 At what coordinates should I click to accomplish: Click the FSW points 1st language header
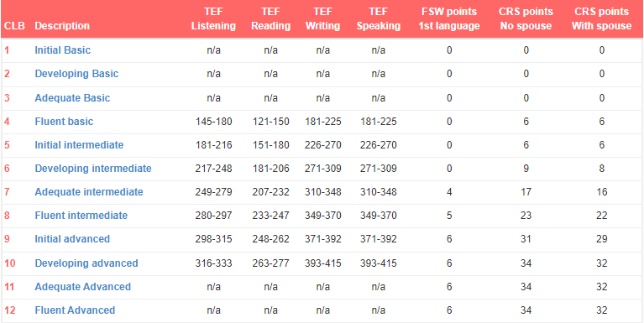tap(449, 19)
